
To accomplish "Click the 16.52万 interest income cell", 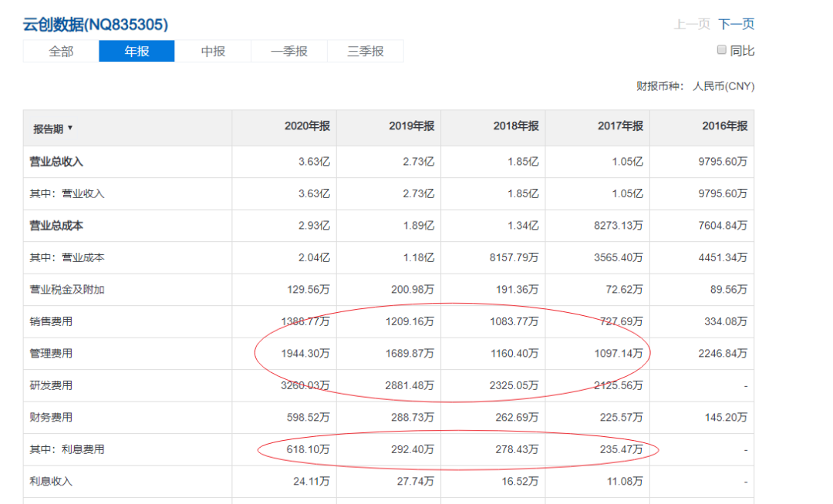I will [x=520, y=481].
